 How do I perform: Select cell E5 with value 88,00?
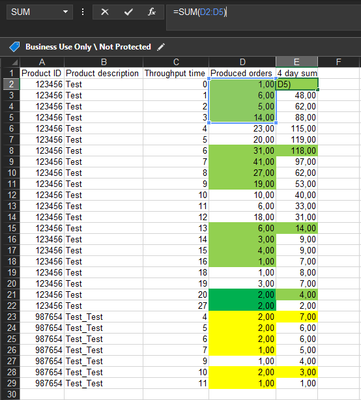click(x=297, y=117)
